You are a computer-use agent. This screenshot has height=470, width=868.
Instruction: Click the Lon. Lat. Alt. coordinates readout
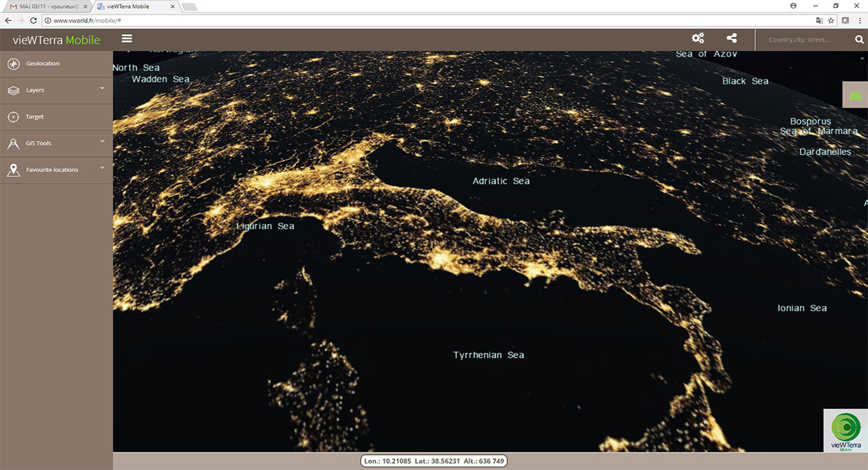click(434, 461)
